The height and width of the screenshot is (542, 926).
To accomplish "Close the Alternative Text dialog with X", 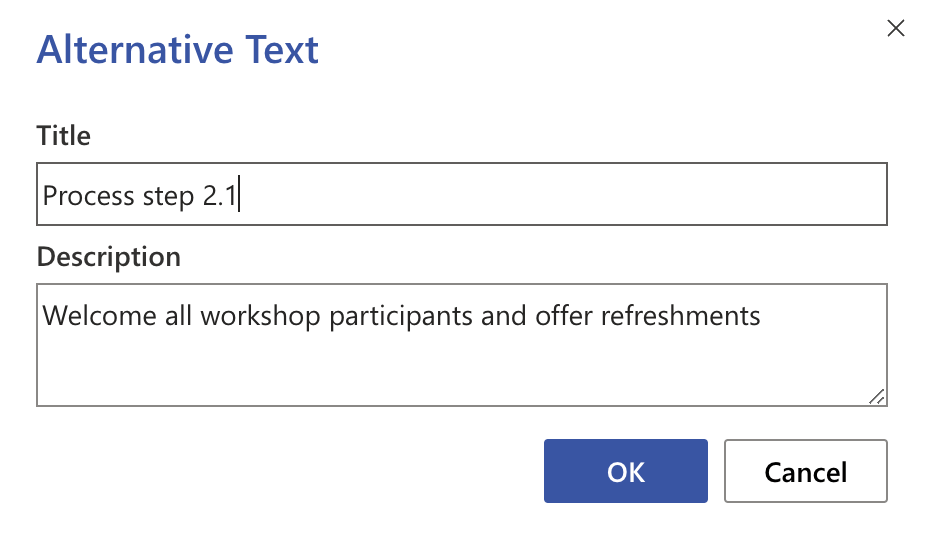I will click(896, 29).
